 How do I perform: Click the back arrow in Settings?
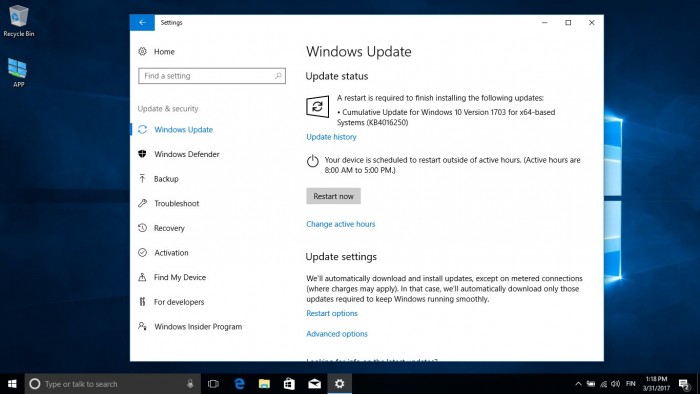point(142,22)
